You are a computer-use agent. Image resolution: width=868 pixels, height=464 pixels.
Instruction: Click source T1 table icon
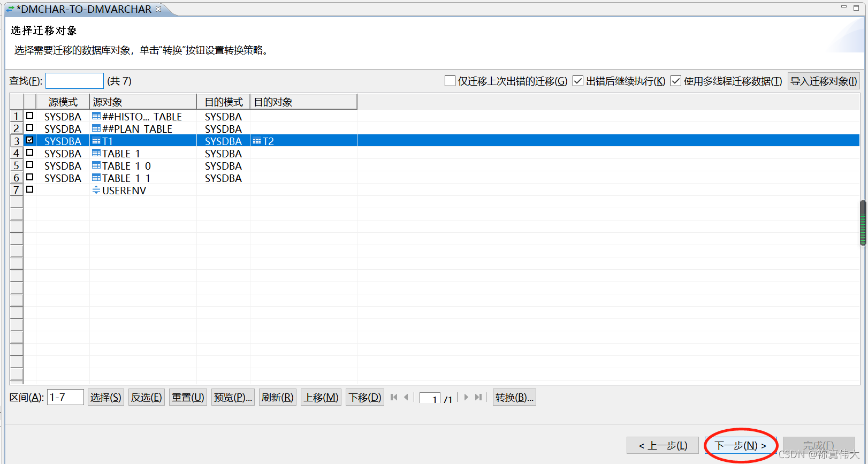[96, 141]
